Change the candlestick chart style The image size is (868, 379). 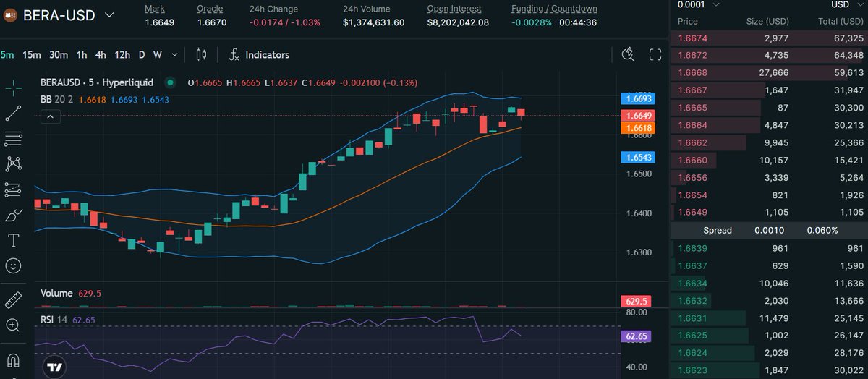(201, 54)
